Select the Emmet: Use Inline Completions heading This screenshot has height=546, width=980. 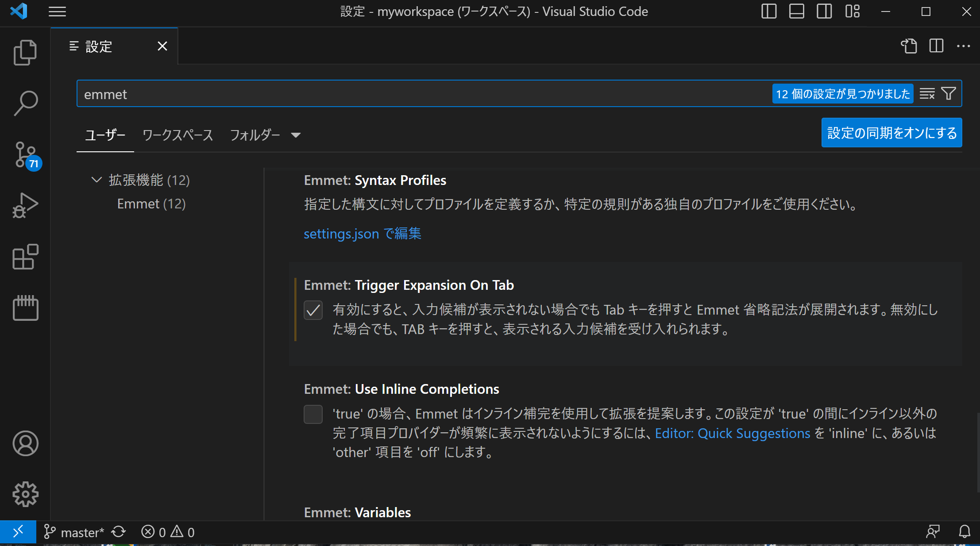401,389
